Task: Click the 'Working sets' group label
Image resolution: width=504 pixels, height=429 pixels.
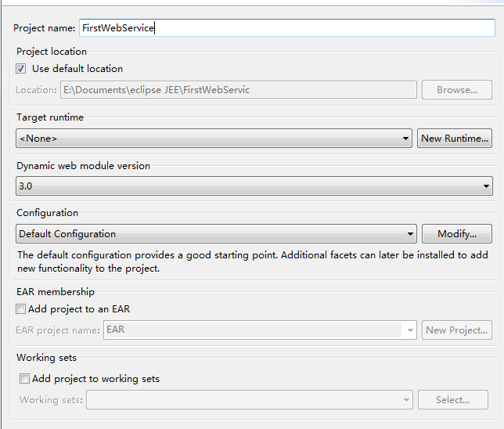Action: tap(47, 358)
